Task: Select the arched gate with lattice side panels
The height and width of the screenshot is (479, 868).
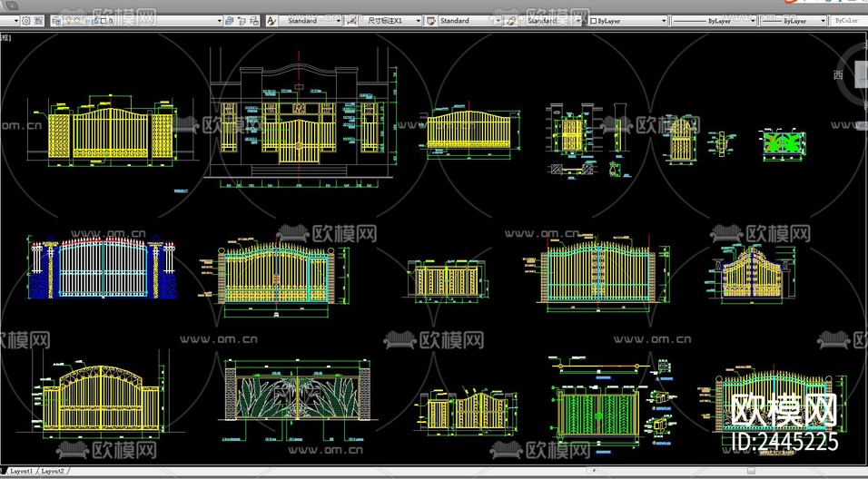Action: [x=110, y=132]
